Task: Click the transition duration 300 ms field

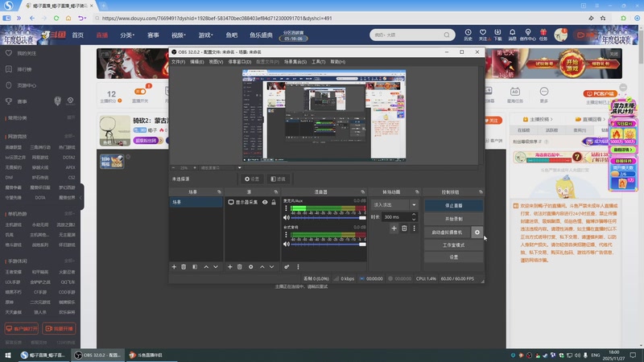Action: tap(396, 216)
